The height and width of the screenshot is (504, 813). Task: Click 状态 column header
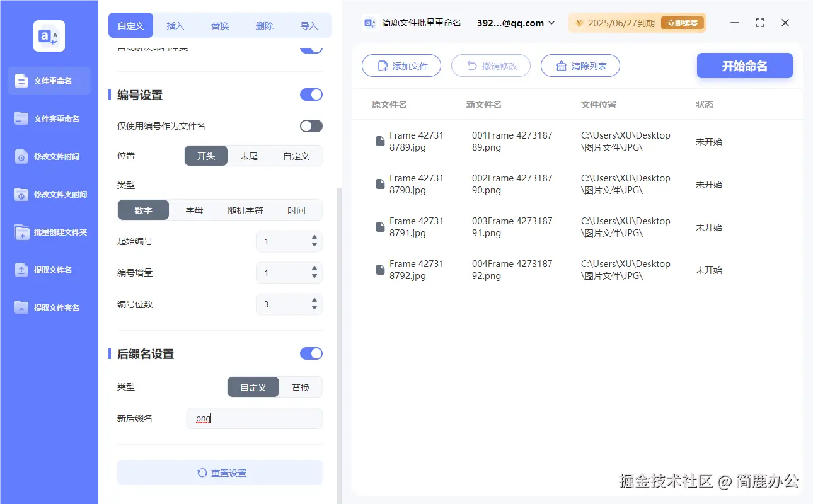point(705,105)
